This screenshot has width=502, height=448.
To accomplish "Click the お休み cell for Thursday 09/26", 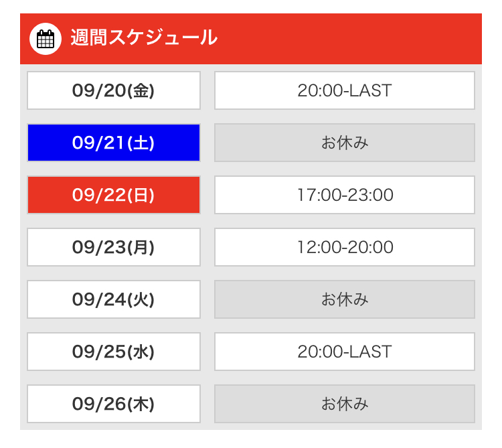I will pyautogui.click(x=345, y=404).
